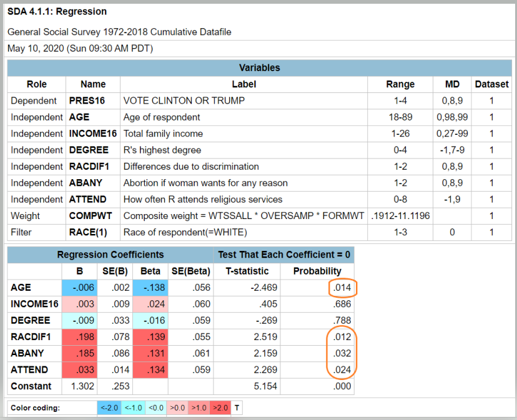Click the T option in color coding

237,408
